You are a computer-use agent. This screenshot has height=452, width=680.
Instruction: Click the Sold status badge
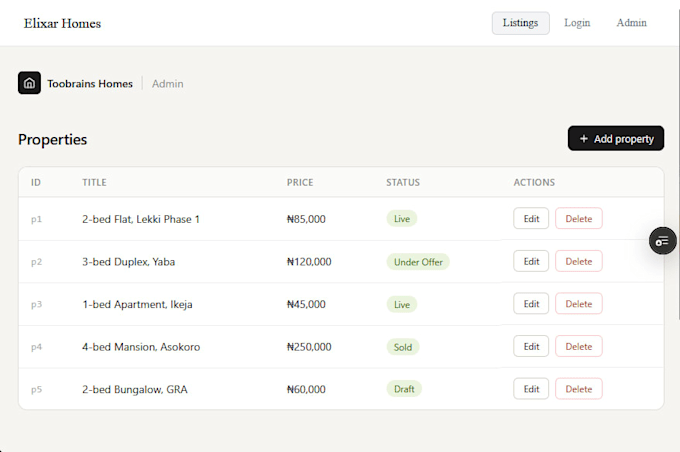coord(402,347)
